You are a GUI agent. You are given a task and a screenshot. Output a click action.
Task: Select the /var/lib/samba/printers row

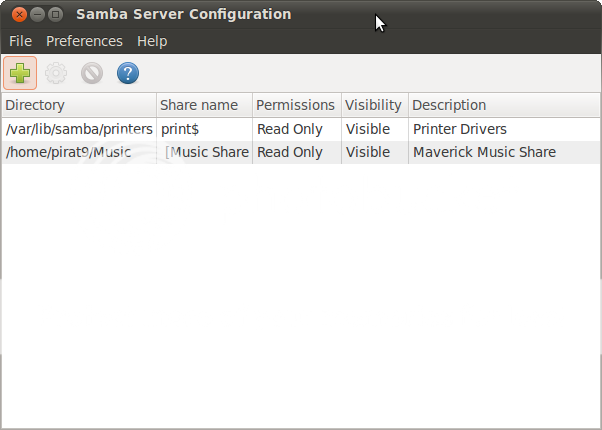(x=301, y=129)
